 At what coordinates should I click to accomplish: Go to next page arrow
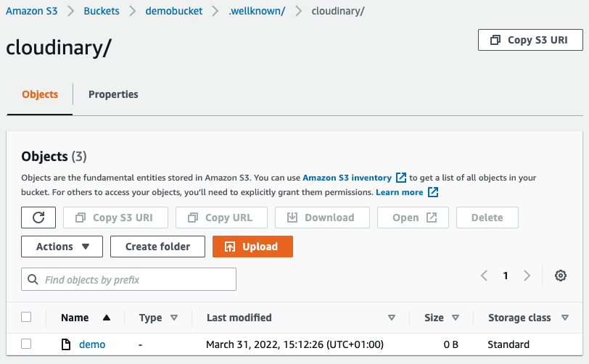point(527,276)
